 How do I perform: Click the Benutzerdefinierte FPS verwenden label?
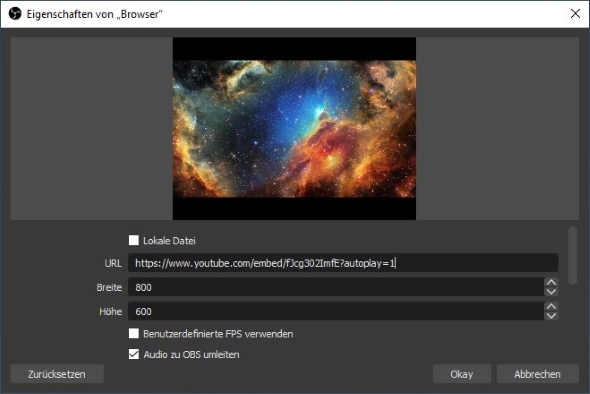tap(218, 334)
